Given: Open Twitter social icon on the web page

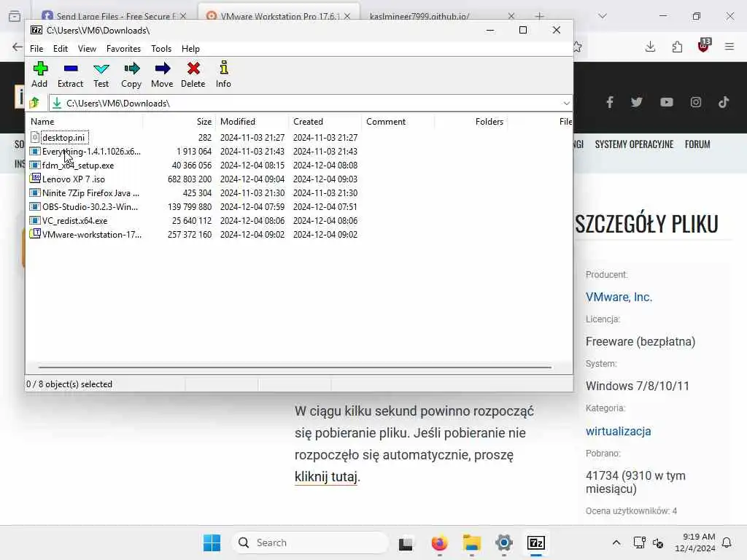Looking at the screenshot, I should pos(637,102).
